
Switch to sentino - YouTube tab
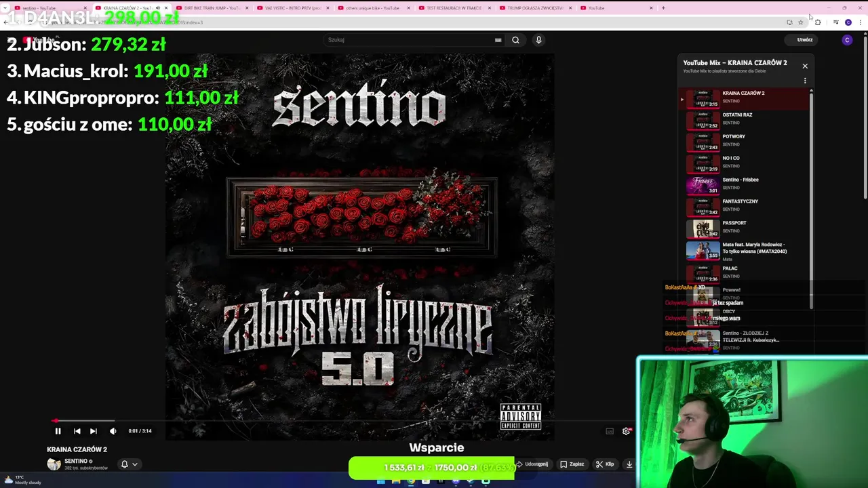pyautogui.click(x=50, y=8)
